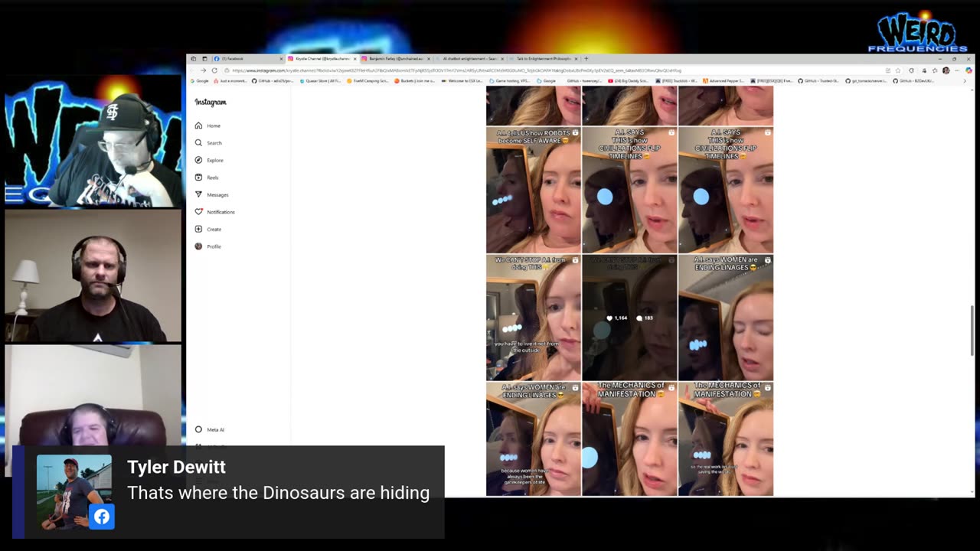Open bottom-left WOMEN are ENDING LINAGES reel
980x551 pixels.
point(534,439)
